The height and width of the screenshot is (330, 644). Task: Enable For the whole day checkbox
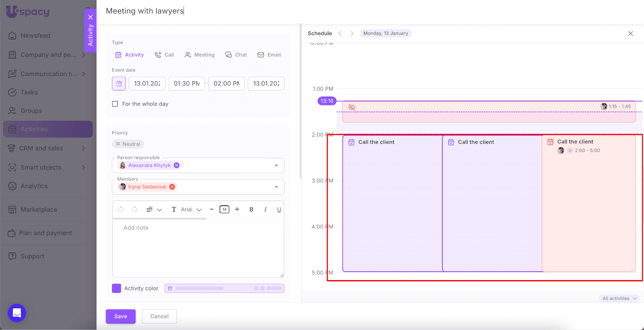(x=115, y=104)
